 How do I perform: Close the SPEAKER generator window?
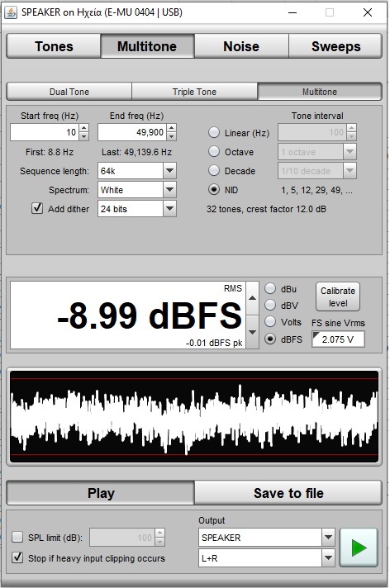368,12
